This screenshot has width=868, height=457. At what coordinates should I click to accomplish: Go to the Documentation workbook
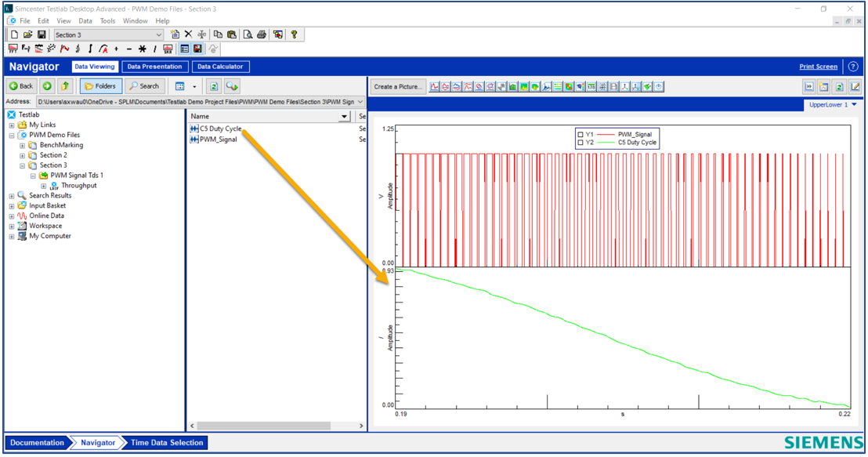click(x=37, y=443)
